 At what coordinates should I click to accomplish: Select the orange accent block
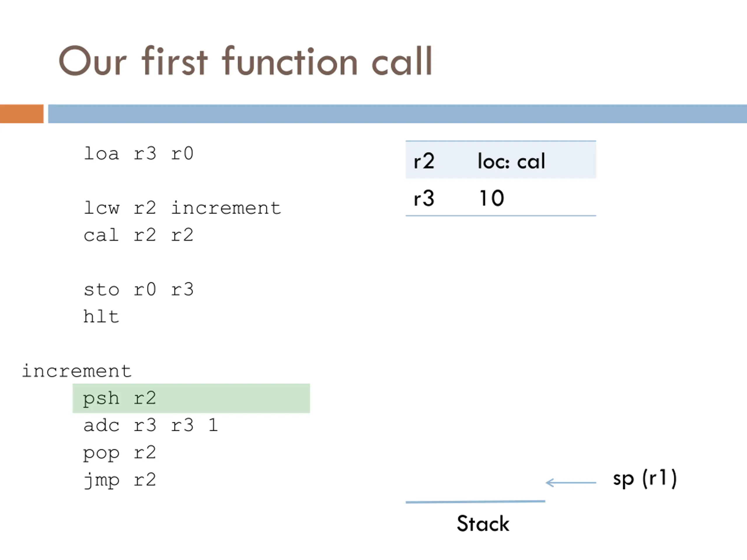coord(22,114)
